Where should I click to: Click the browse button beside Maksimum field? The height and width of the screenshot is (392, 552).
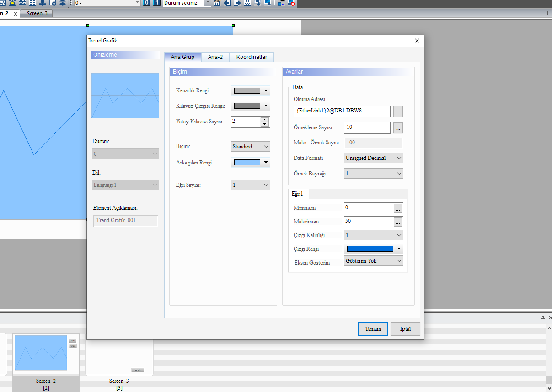(x=398, y=222)
